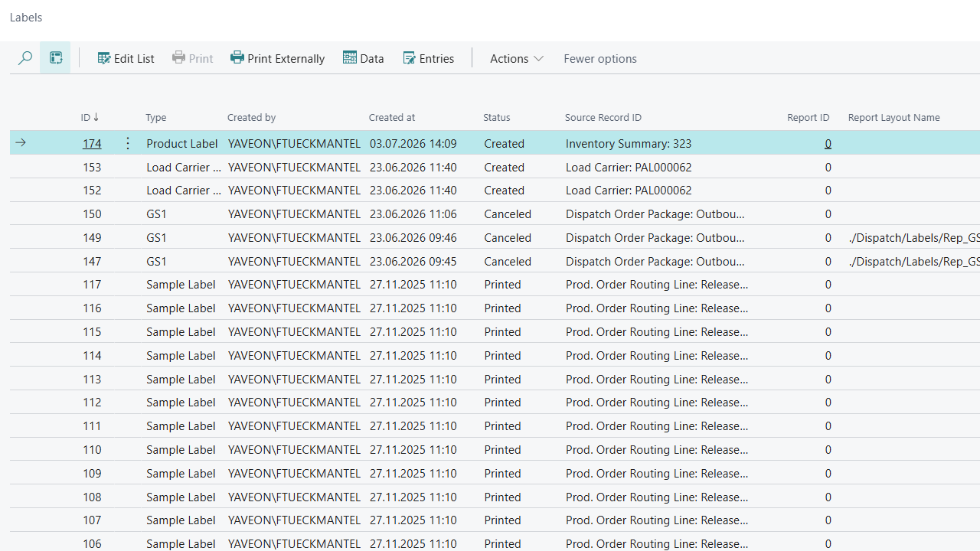The width and height of the screenshot is (980, 551).
Task: Open the Entries action
Action: tap(429, 58)
